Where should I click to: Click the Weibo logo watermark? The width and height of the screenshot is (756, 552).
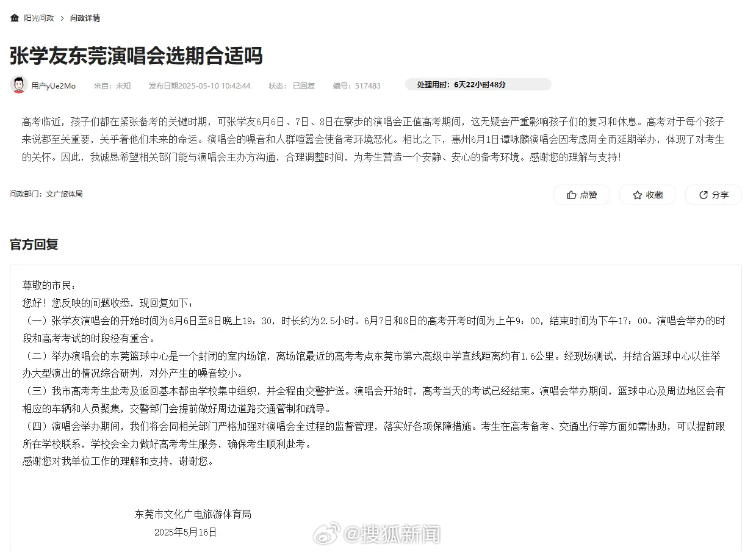[326, 534]
